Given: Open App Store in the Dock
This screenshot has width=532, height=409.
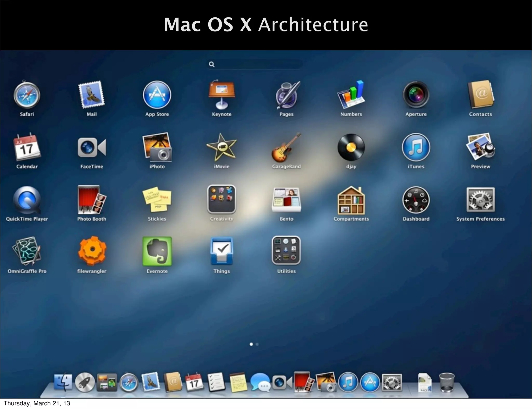Looking at the screenshot, I should [x=370, y=382].
